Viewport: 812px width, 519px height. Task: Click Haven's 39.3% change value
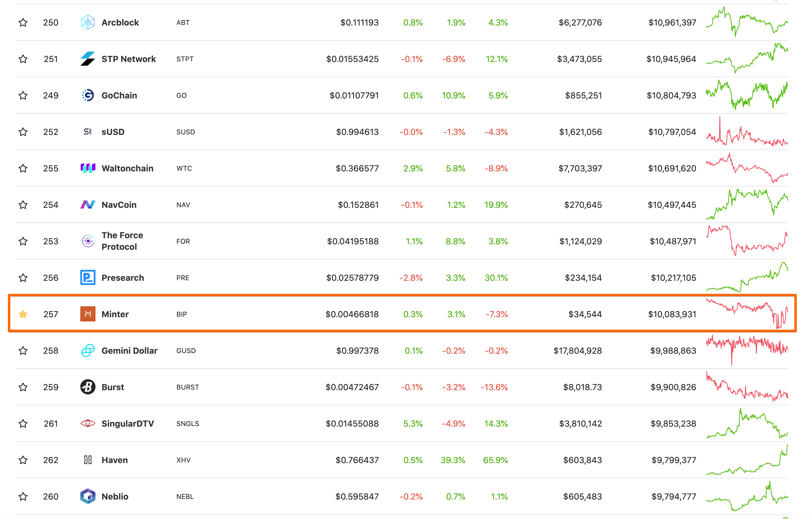pos(453,460)
